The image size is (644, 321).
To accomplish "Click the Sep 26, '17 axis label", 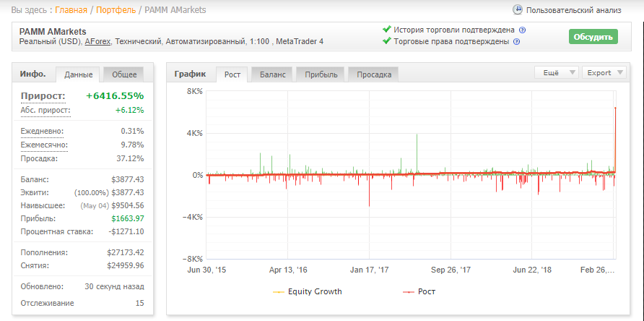I will coord(451,270).
